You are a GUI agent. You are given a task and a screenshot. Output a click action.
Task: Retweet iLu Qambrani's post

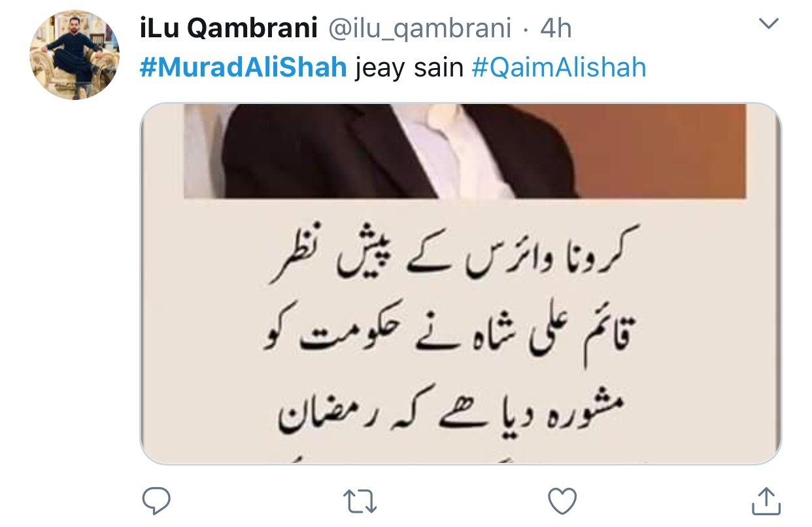tap(360, 502)
